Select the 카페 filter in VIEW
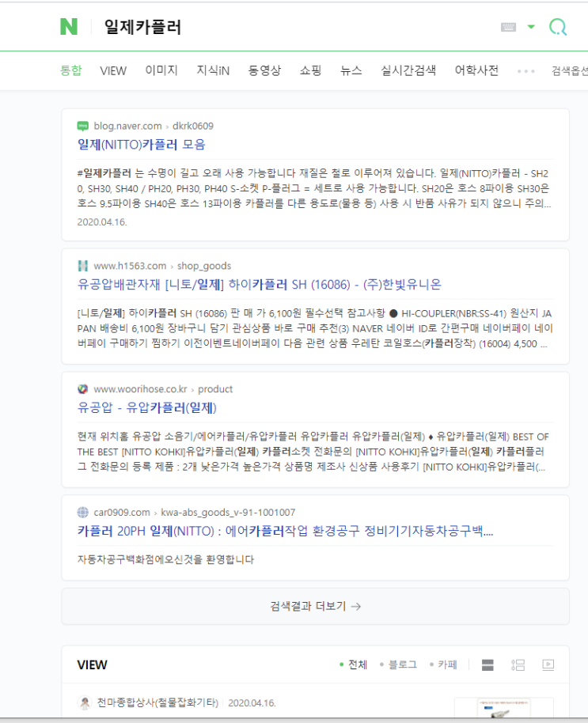Screen dimensions: 588x723 tap(443, 664)
